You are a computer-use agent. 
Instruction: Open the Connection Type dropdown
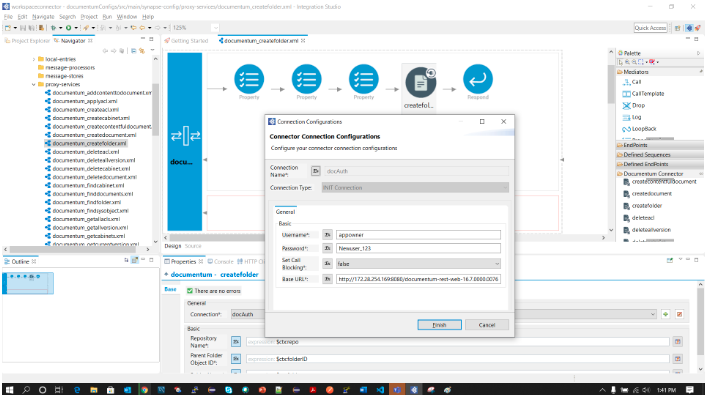click(415, 188)
